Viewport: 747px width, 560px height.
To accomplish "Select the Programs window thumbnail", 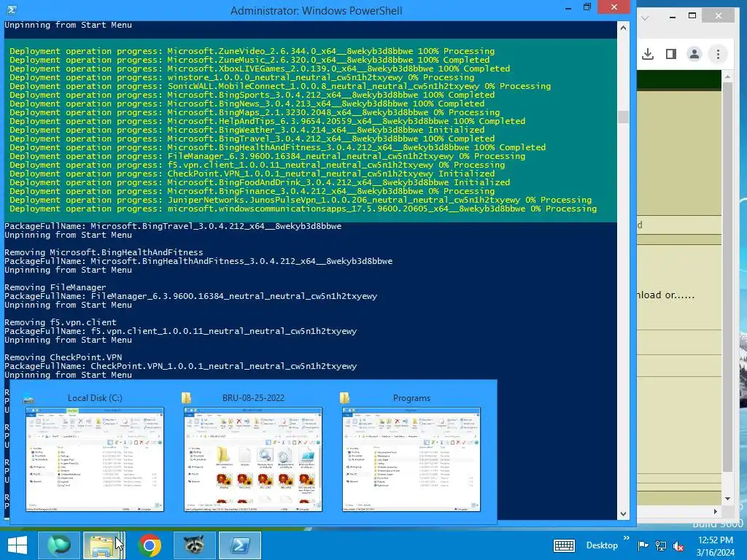I will point(411,459).
